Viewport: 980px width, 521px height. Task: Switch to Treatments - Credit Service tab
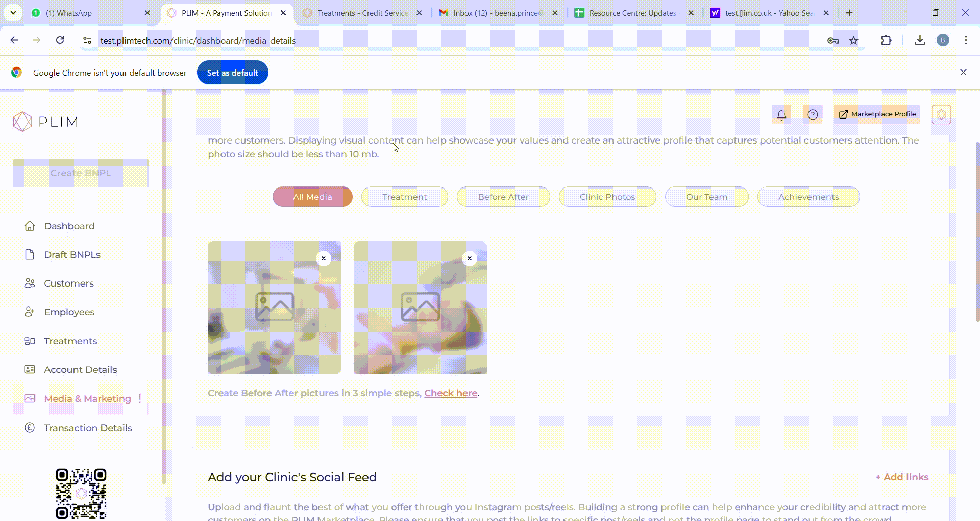click(x=362, y=13)
